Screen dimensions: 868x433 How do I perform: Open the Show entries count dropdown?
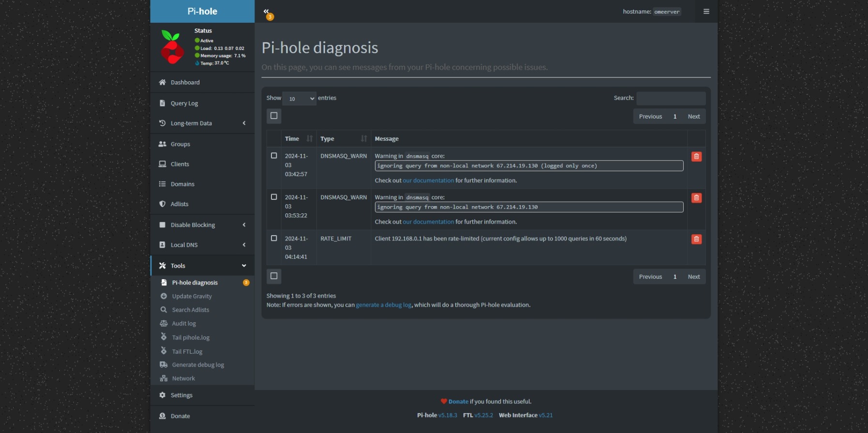pyautogui.click(x=299, y=98)
